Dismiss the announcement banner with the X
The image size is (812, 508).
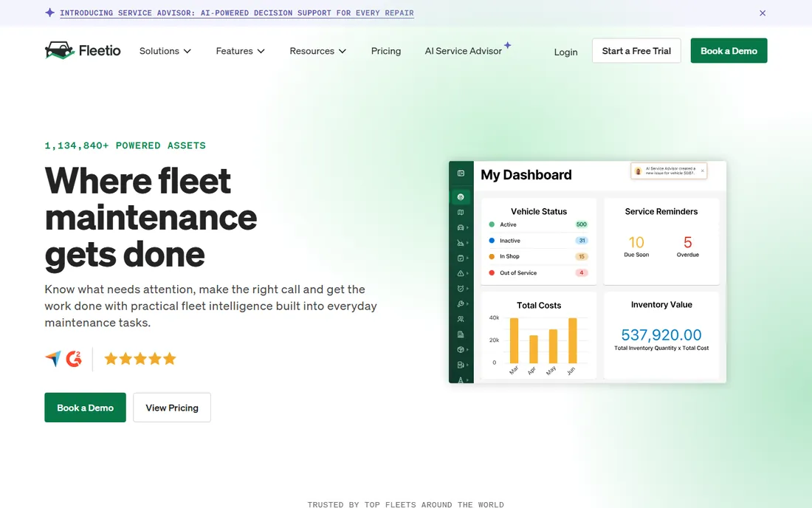763,13
